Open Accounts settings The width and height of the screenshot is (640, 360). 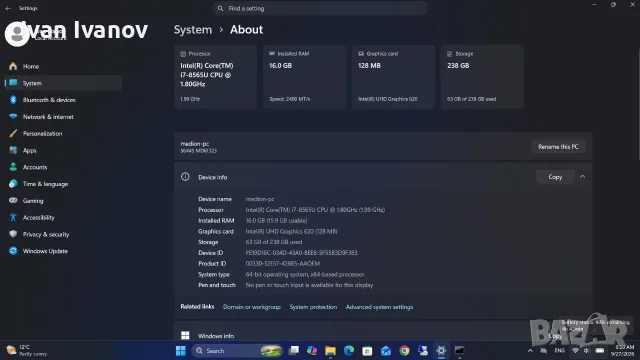click(x=63, y=167)
